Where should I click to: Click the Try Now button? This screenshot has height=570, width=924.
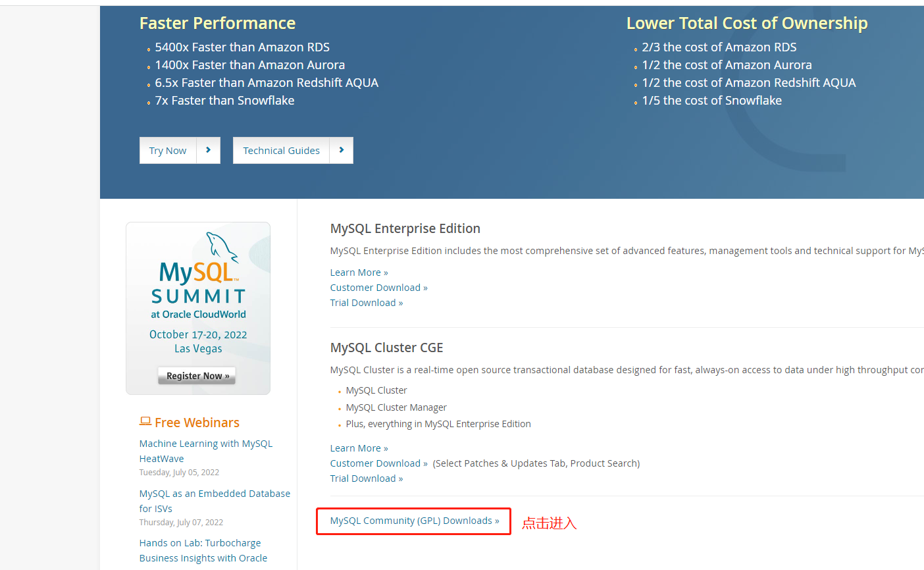(x=168, y=151)
